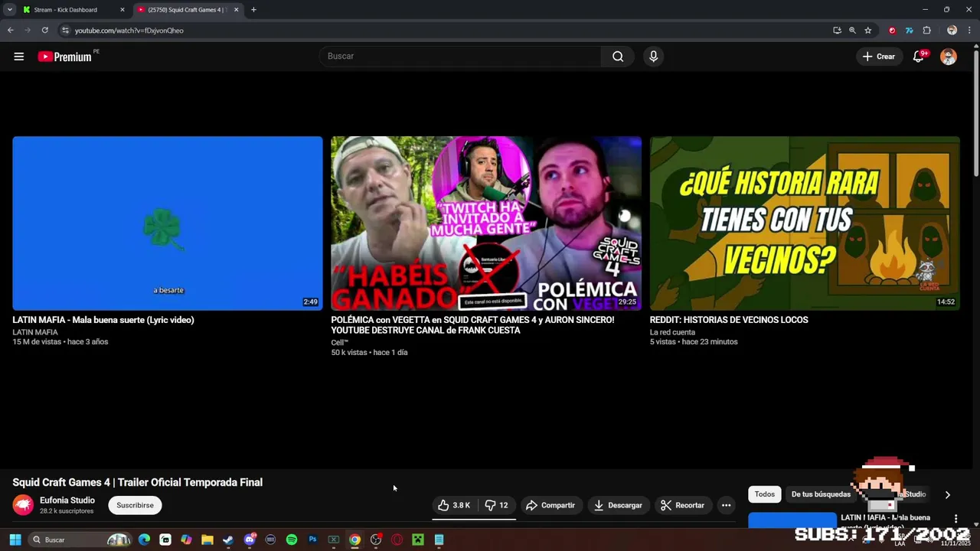The height and width of the screenshot is (551, 980).
Task: Open the YouTube hamburger guide menu
Action: tap(19, 57)
